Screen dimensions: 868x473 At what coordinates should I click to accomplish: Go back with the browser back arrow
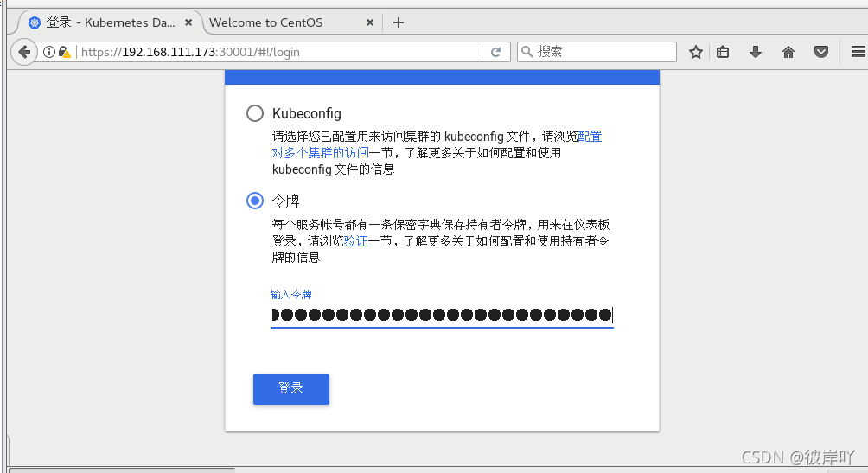(x=24, y=52)
